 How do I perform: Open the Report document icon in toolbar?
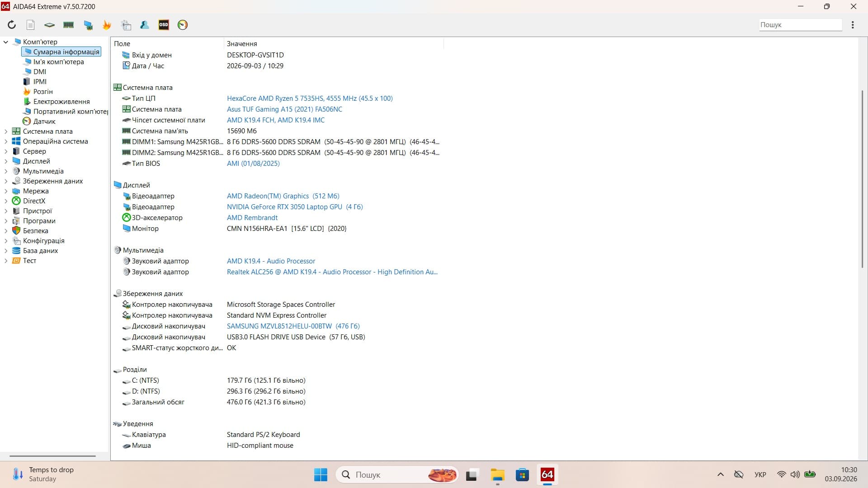30,25
